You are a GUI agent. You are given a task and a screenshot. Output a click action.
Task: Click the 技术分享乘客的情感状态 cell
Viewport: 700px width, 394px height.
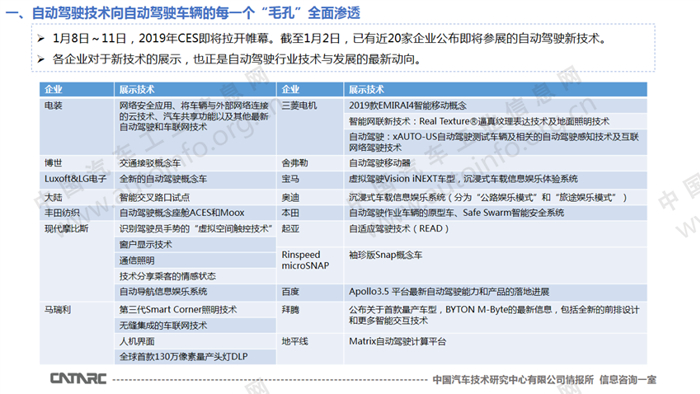tap(195, 276)
